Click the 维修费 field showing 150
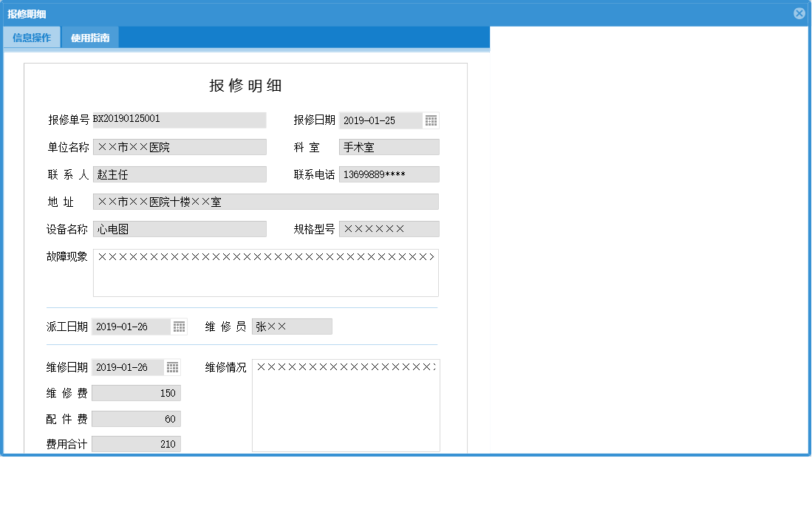 (136, 392)
